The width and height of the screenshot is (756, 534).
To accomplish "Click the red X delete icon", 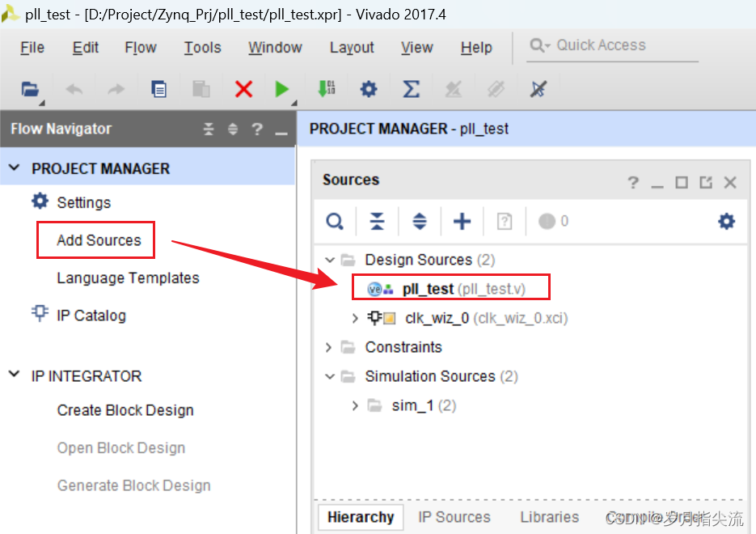I will (243, 89).
